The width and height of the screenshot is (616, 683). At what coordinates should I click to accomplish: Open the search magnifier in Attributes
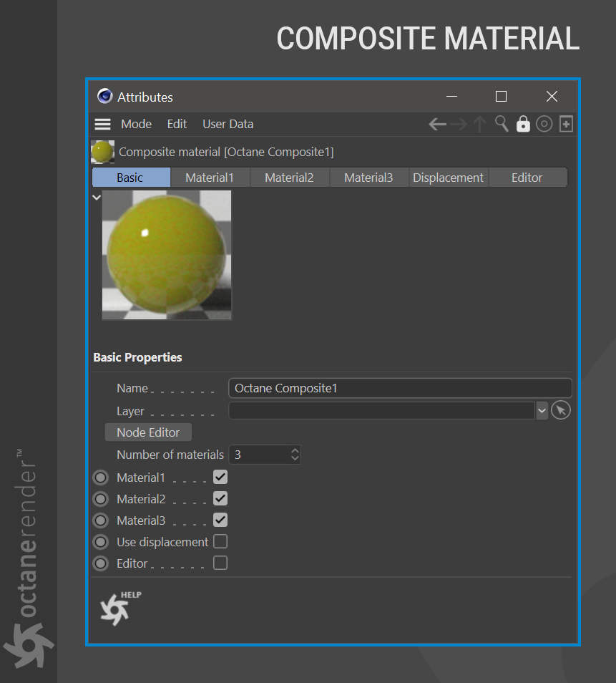502,124
